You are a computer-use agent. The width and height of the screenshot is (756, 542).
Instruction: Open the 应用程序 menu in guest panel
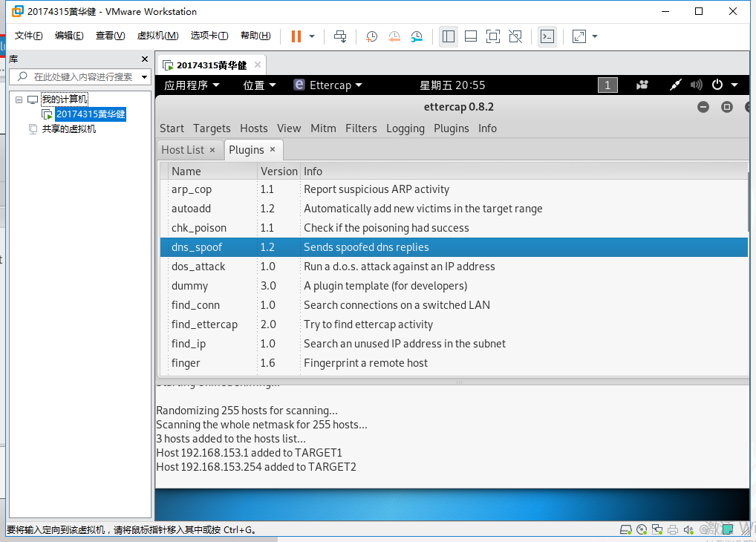tap(192, 85)
